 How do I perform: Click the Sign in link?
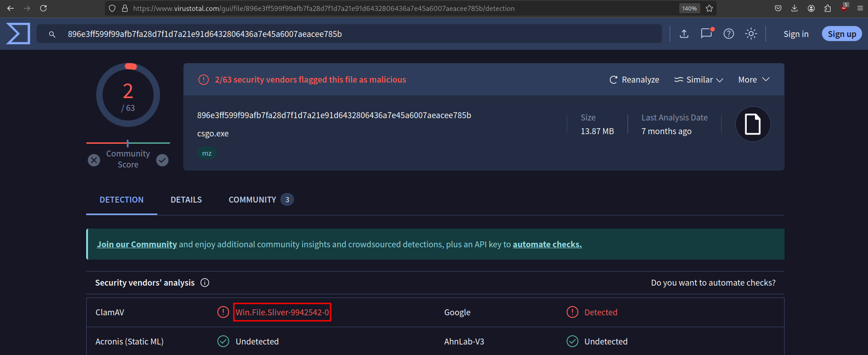pos(796,34)
